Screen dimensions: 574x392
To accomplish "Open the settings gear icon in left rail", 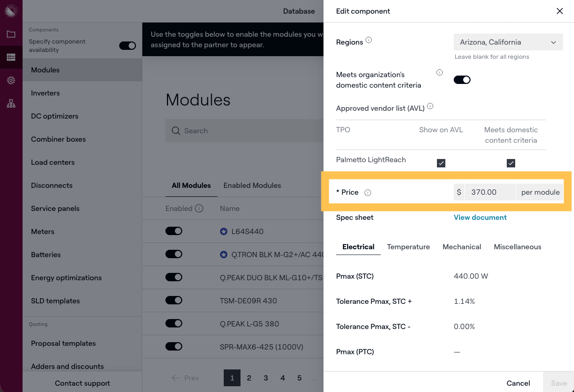I will [11, 80].
